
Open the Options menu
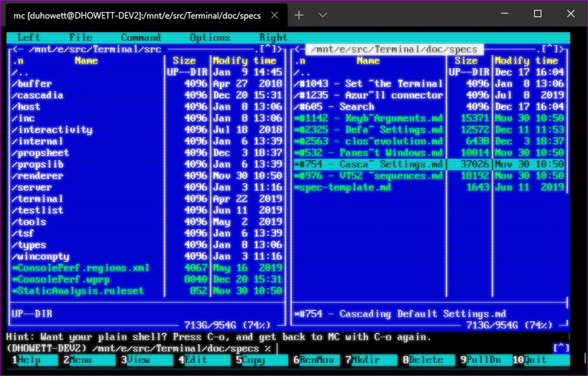(x=210, y=37)
